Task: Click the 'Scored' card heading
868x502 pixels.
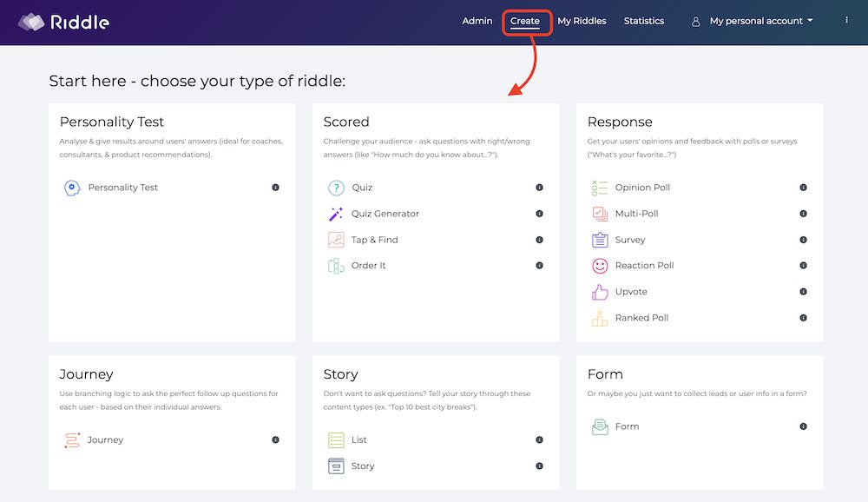Action: (x=346, y=122)
